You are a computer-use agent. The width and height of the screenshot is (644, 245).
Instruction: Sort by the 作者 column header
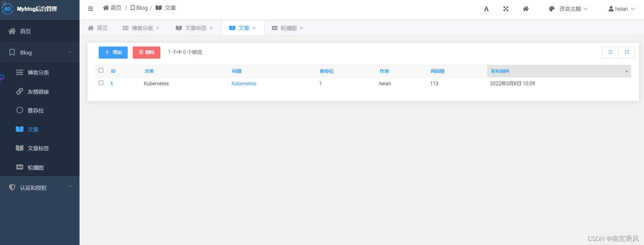pyautogui.click(x=384, y=71)
